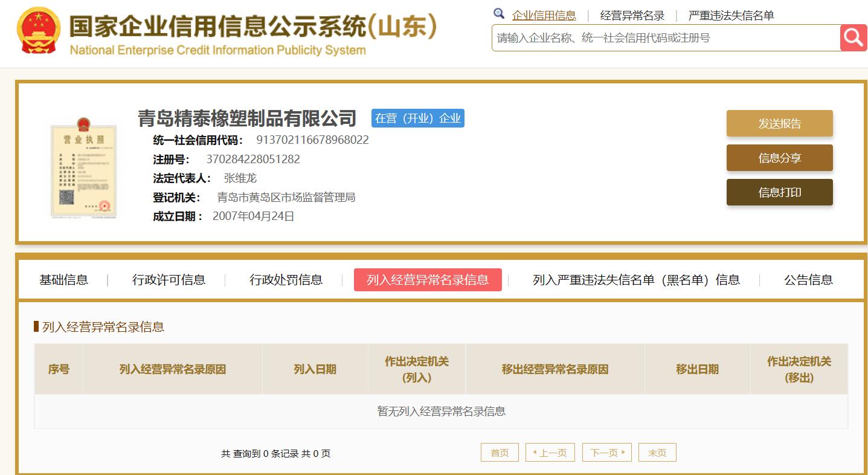Click the company name 青岛精泰橡塑制品有限公司
868x475 pixels.
[247, 117]
